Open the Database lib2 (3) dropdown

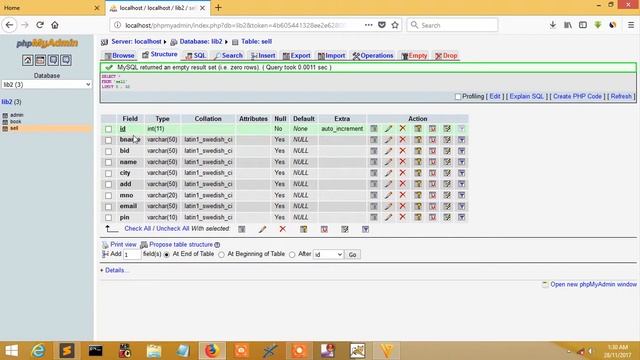click(x=47, y=84)
